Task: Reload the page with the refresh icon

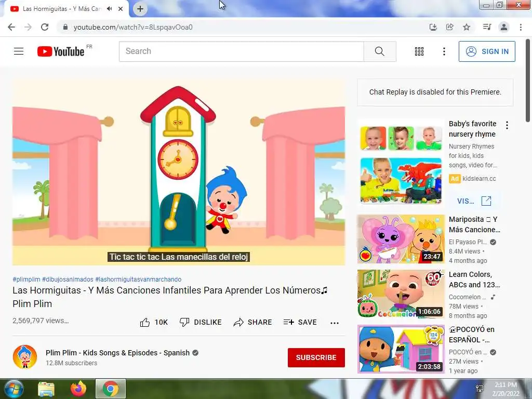Action: pyautogui.click(x=45, y=27)
